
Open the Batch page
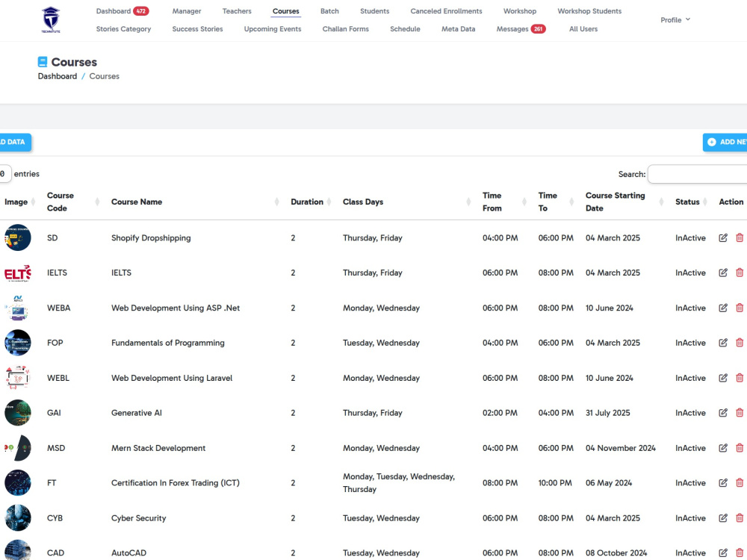[329, 11]
